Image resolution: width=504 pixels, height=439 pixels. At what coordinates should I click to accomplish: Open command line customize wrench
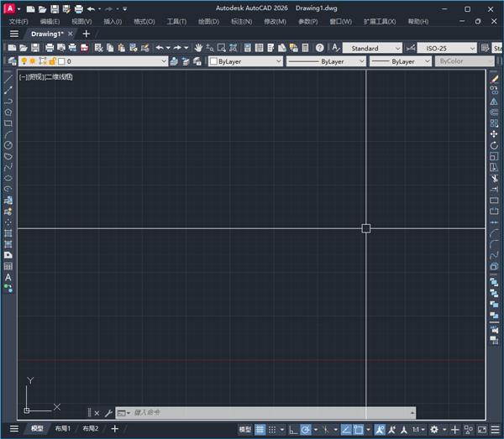pos(108,413)
